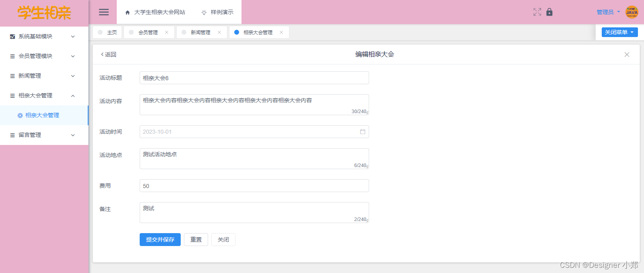644x273 pixels.
Task: Open 样例演示 top menu item
Action: 217,12
